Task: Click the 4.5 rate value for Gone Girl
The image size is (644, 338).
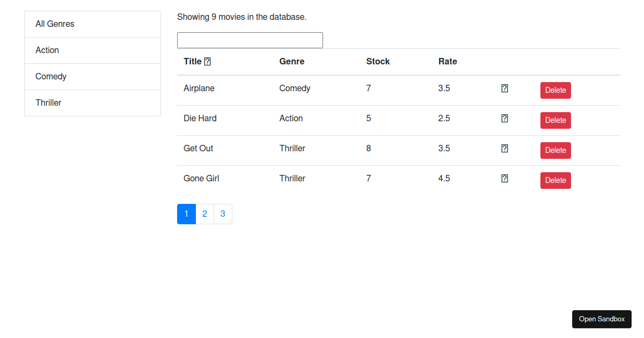Action: click(444, 179)
